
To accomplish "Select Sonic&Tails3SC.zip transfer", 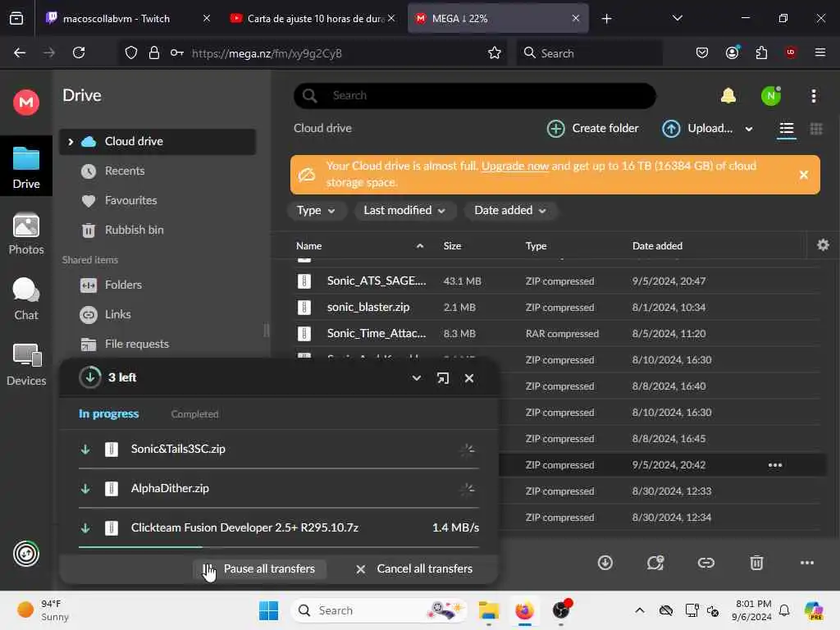I will coord(279,449).
